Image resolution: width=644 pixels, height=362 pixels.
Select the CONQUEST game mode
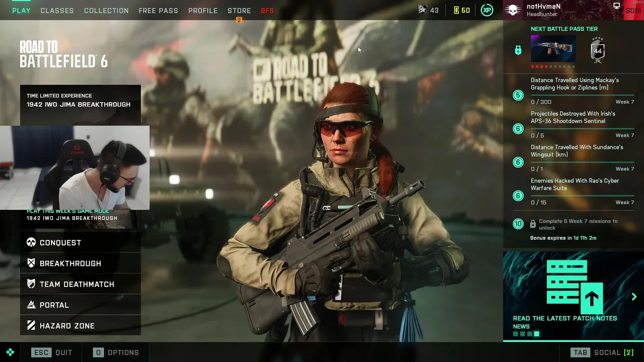[80, 243]
